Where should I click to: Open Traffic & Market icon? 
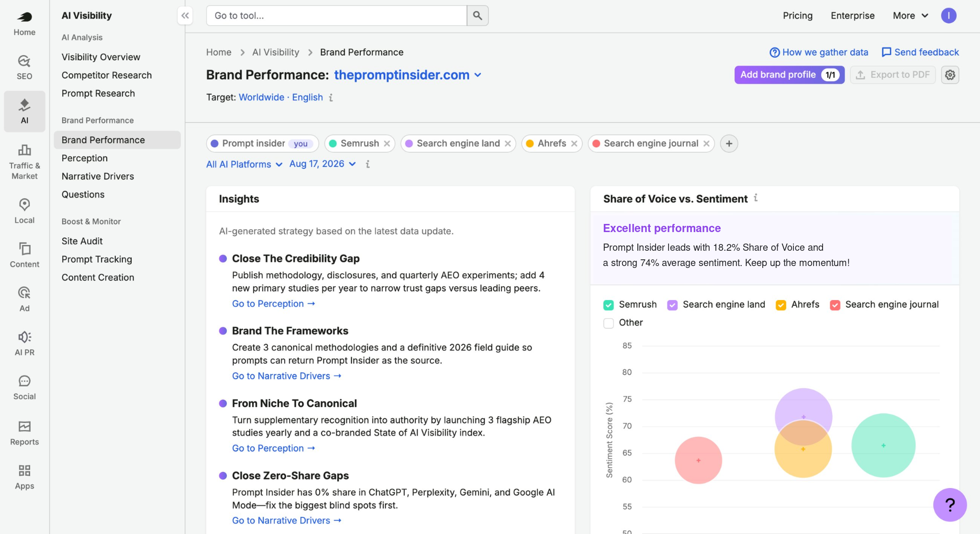click(x=24, y=162)
